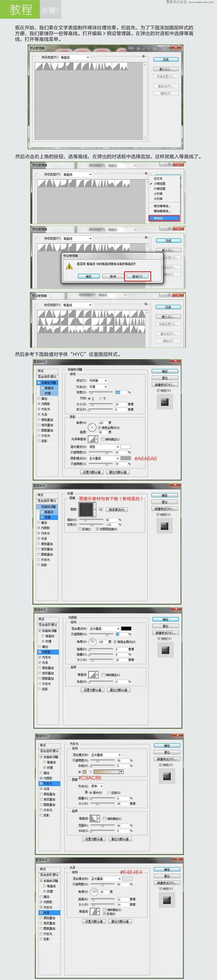This screenshot has width=217, height=980.
Task: Click 取消 in the contour replace prompt
Action: [113, 276]
